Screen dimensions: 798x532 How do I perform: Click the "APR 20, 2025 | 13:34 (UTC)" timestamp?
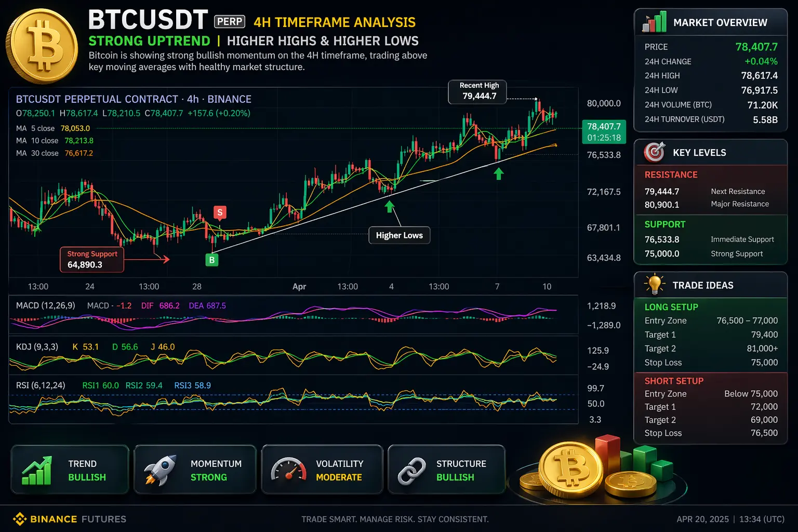coord(730,519)
